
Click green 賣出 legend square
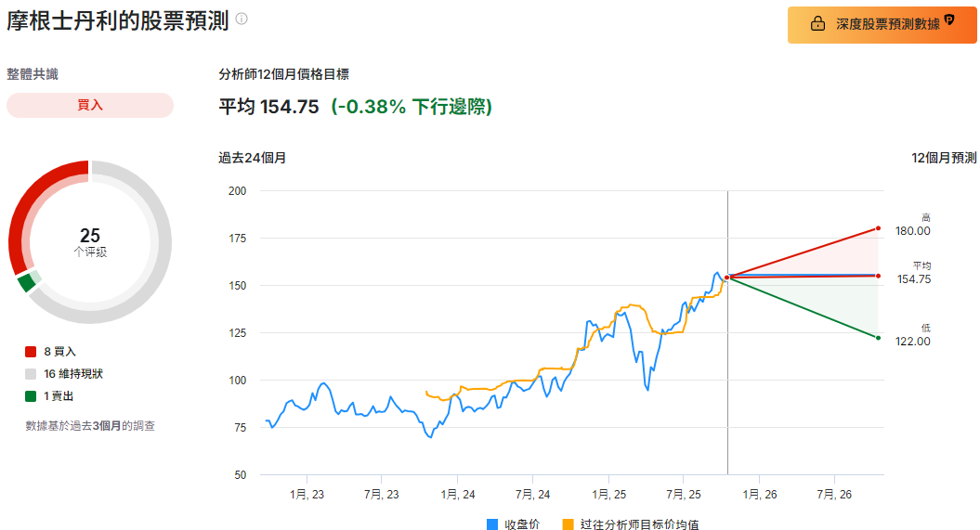31,396
